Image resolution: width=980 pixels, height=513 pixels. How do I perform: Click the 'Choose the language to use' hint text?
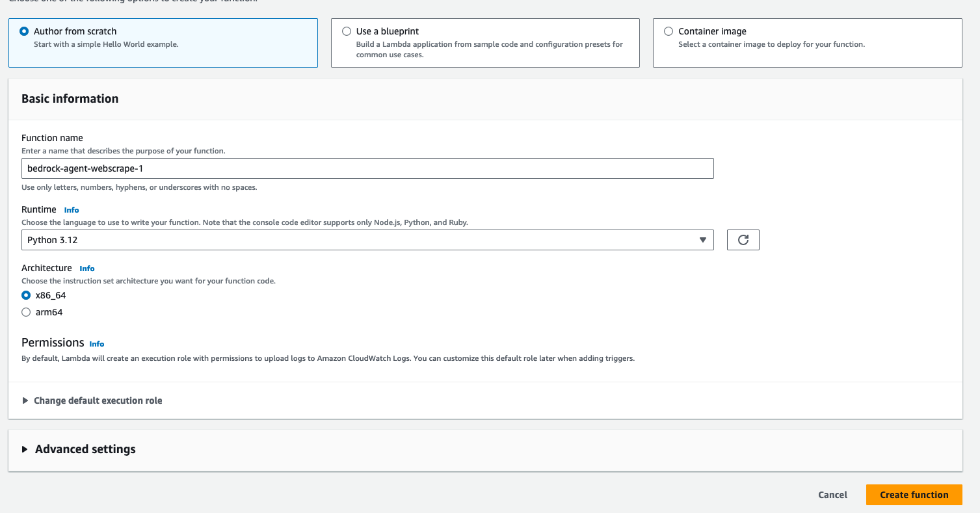click(x=245, y=222)
